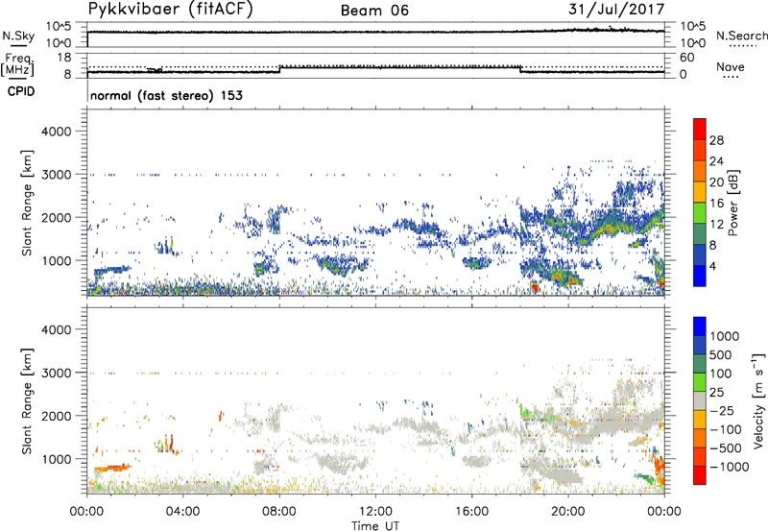Click the "60" tick right of the frequency panel
Viewport: 768px width, 532px height.
tap(686, 57)
